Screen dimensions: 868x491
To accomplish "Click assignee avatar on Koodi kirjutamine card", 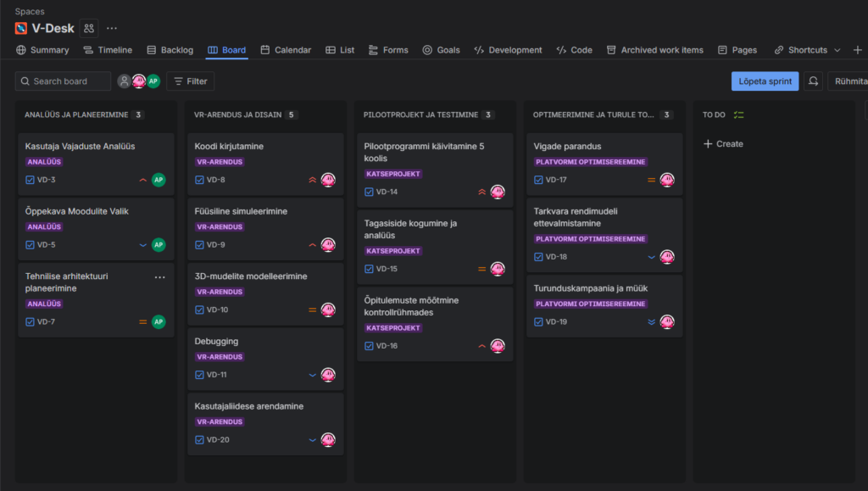I will 328,180.
